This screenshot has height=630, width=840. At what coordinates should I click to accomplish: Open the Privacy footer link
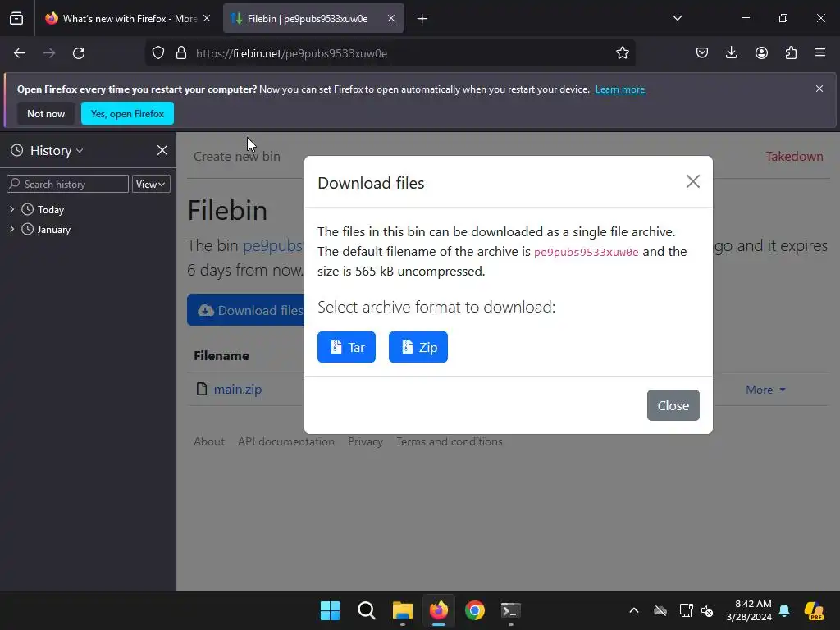(365, 442)
